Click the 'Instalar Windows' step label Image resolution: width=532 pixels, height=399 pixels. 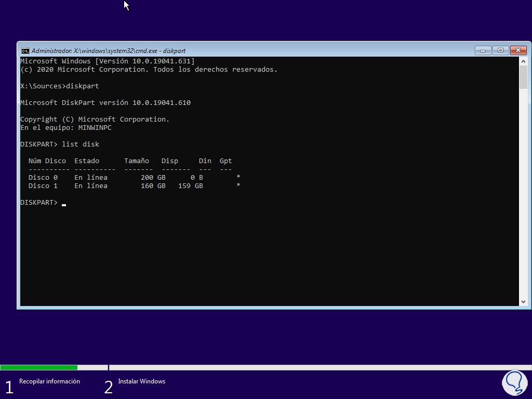click(x=141, y=381)
